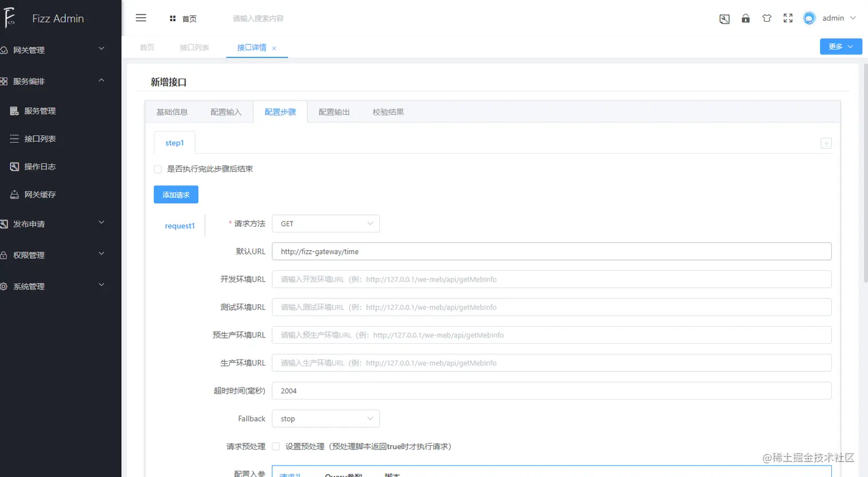Click the lock screen icon
The image size is (868, 477).
[x=746, y=18]
